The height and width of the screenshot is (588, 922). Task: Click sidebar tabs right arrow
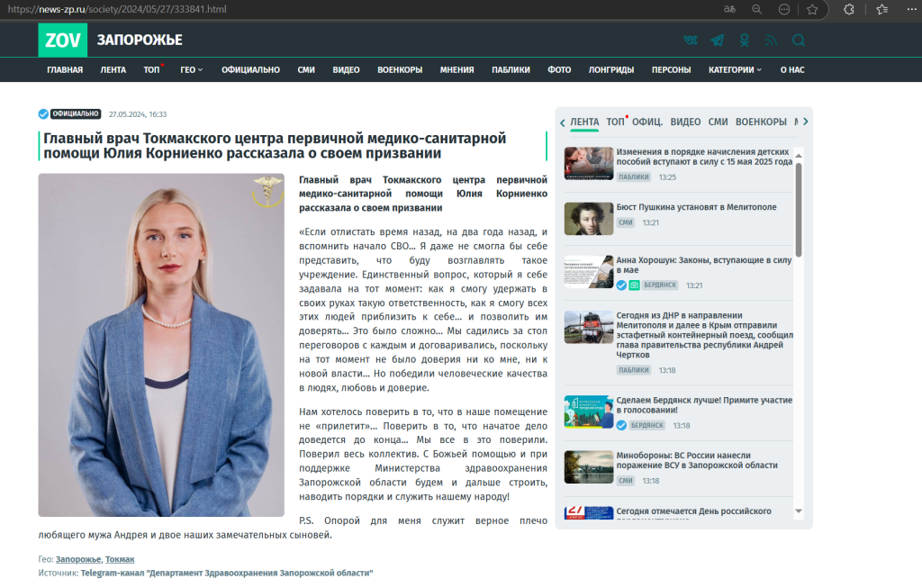coord(806,122)
